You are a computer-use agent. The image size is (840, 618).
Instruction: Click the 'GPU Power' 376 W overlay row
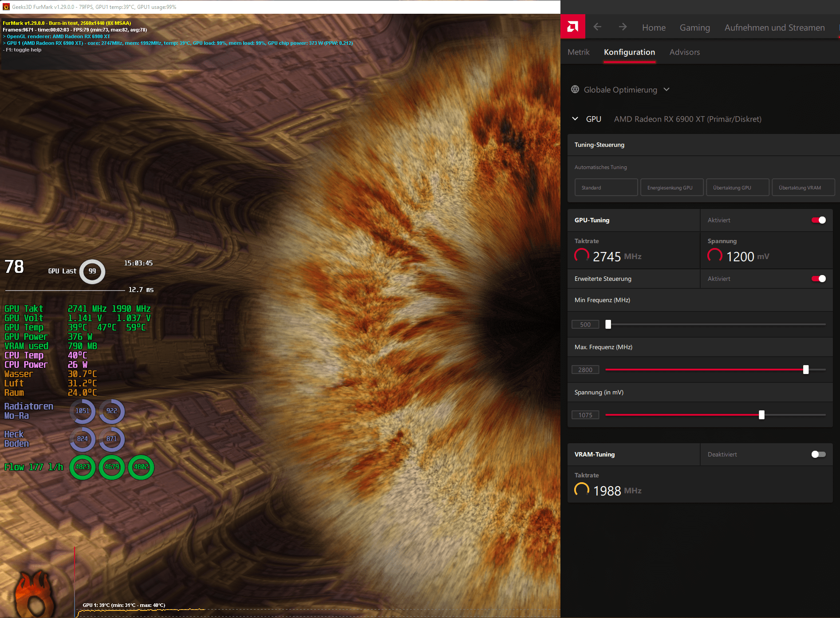click(48, 336)
